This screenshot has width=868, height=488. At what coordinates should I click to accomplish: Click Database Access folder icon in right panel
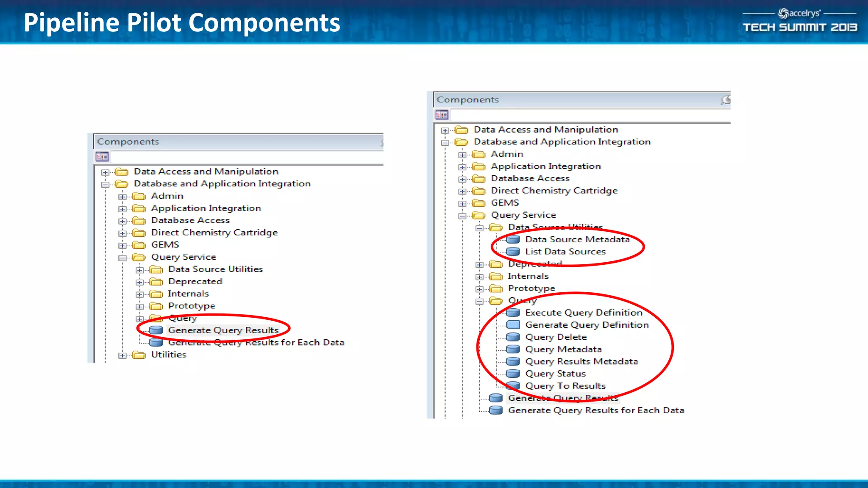pyautogui.click(x=479, y=179)
